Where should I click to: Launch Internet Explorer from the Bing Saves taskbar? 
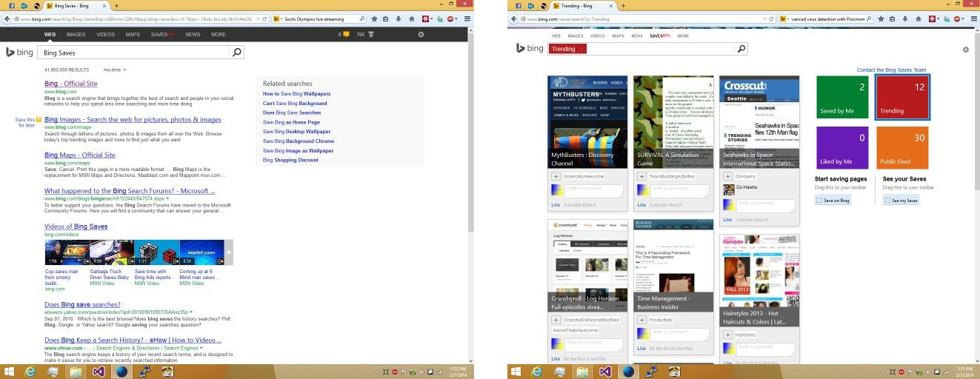[30, 372]
